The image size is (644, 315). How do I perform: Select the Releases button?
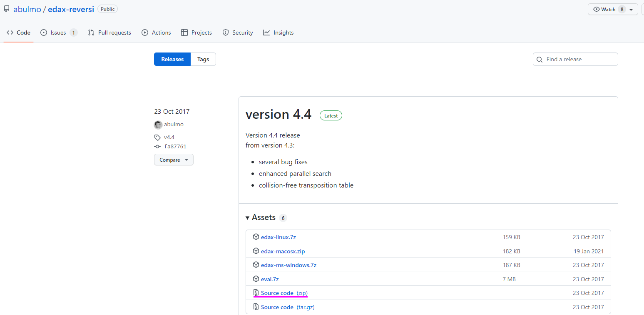[172, 59]
